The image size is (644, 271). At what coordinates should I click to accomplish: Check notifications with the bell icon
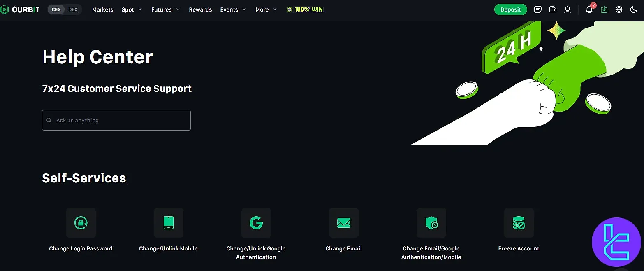589,10
